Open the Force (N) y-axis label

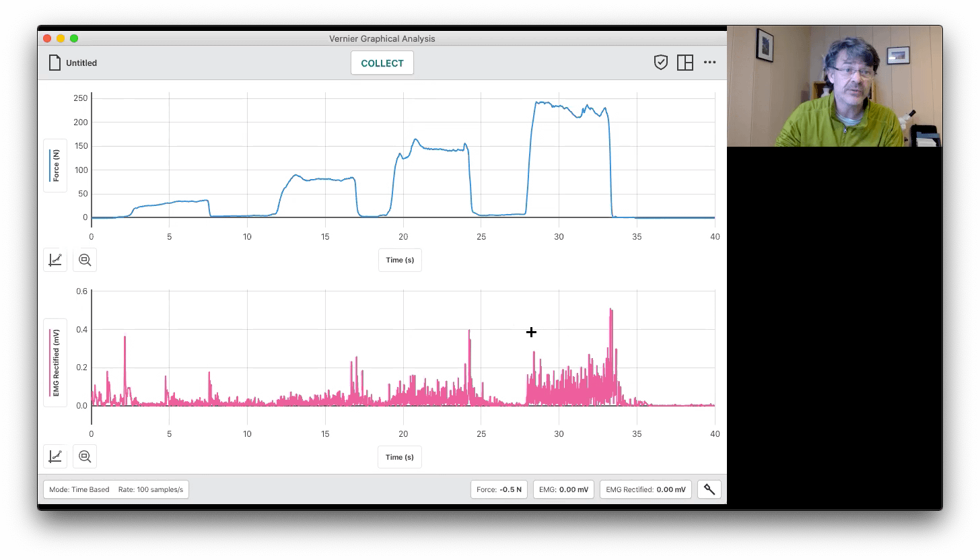(55, 166)
